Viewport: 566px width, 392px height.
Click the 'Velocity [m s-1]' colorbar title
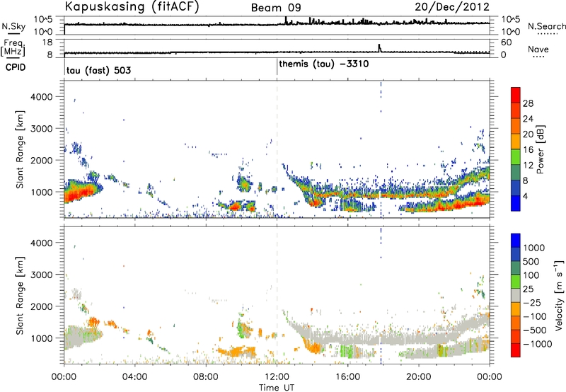tap(559, 295)
